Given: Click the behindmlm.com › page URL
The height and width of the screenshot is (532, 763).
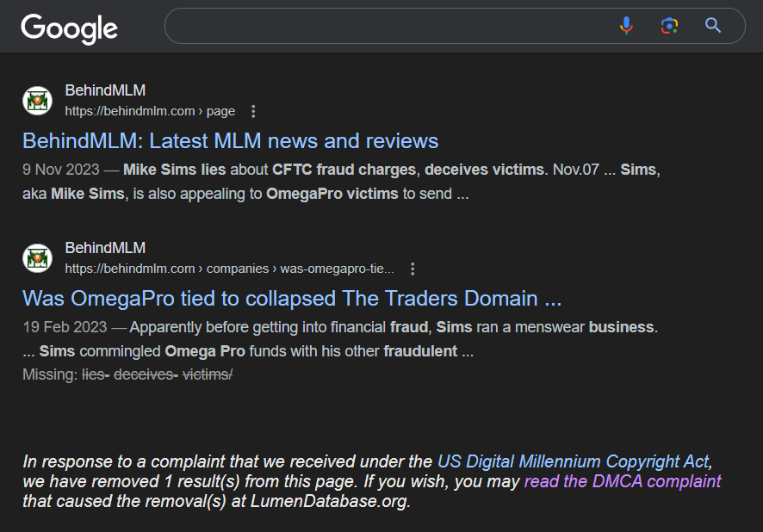Looking at the screenshot, I should click(x=150, y=111).
